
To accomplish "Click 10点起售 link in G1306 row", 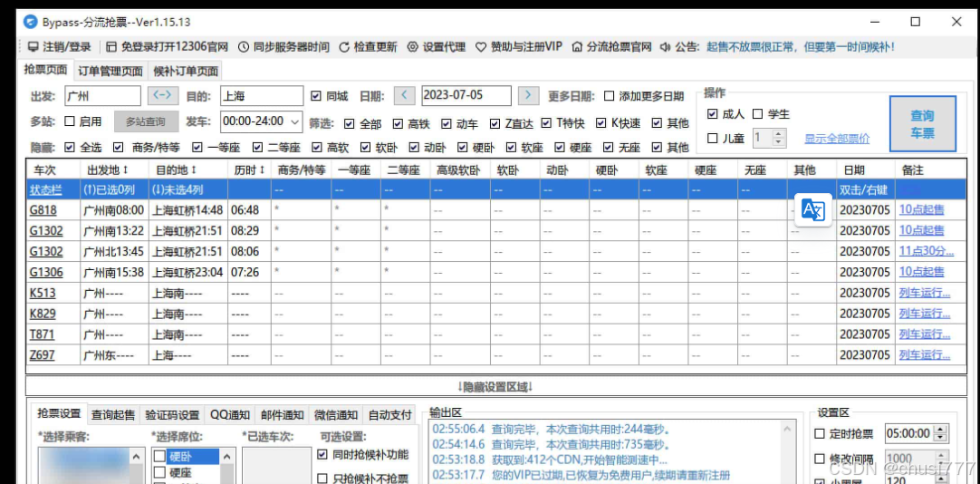I will 921,272.
